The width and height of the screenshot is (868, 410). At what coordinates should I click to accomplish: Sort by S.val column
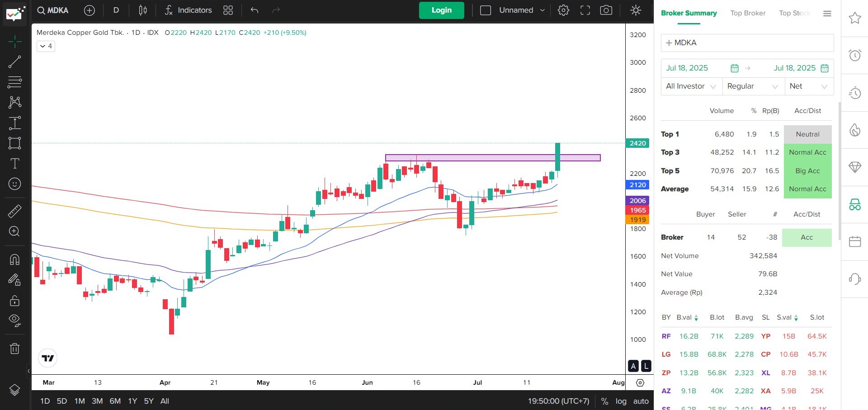coord(787,317)
